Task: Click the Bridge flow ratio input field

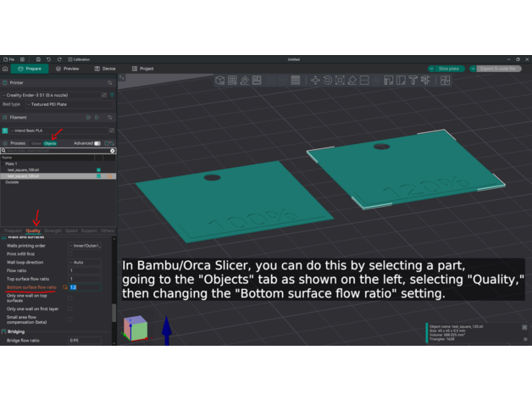Action: click(85, 340)
